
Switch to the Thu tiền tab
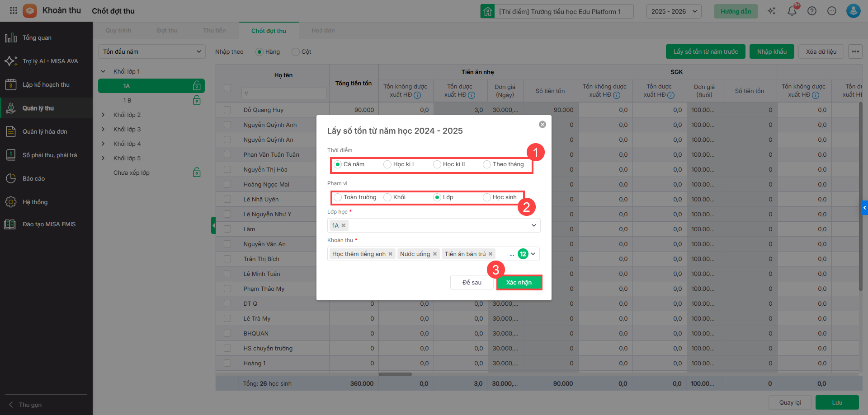pos(214,31)
